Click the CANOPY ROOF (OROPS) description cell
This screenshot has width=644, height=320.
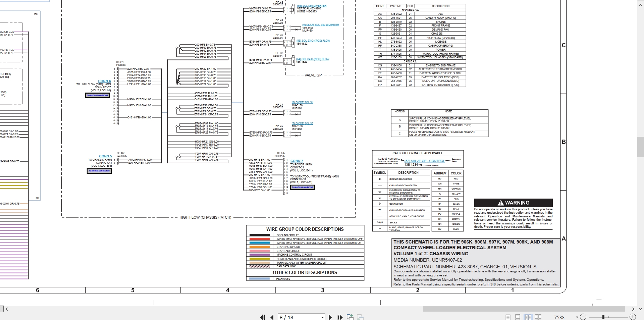[x=440, y=18]
